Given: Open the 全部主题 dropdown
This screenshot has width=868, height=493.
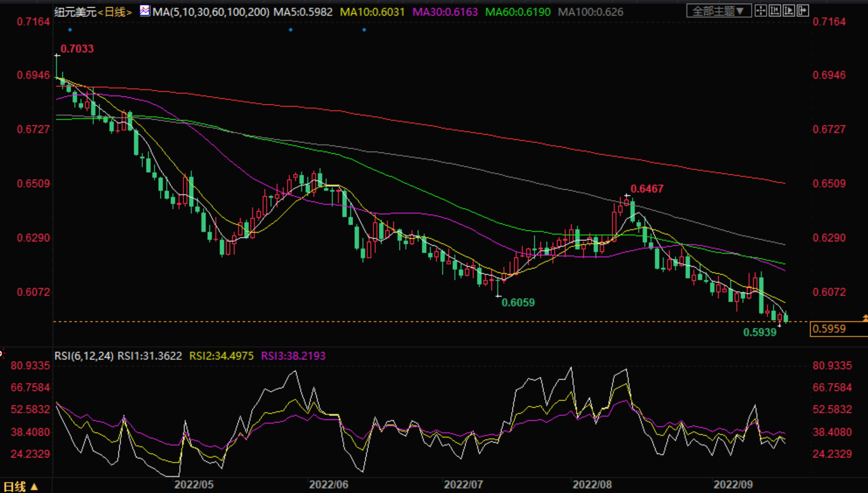Looking at the screenshot, I should [x=718, y=11].
